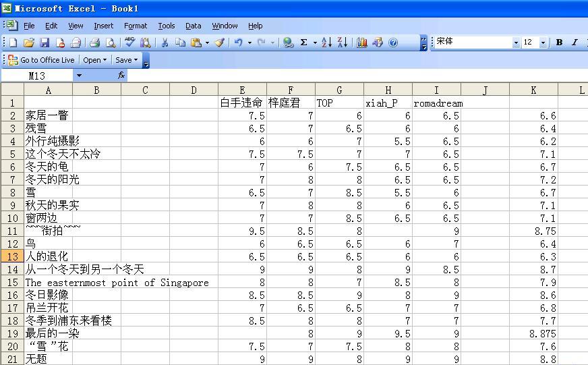Select the Format Painter brush
This screenshot has width=588, height=365.
tap(219, 43)
